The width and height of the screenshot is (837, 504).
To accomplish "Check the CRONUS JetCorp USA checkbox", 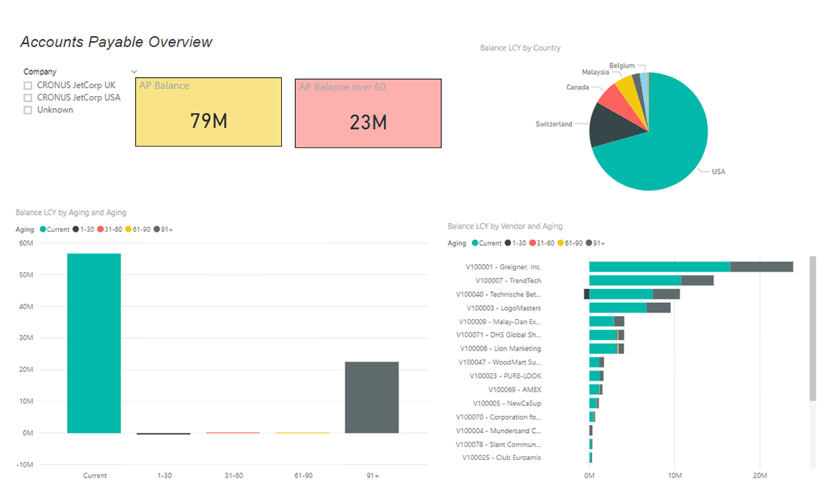I will point(28,98).
